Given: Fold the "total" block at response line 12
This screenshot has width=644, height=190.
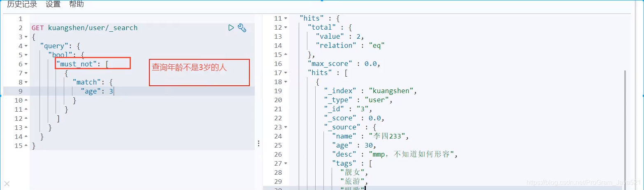Looking at the screenshot, I should (x=286, y=28).
